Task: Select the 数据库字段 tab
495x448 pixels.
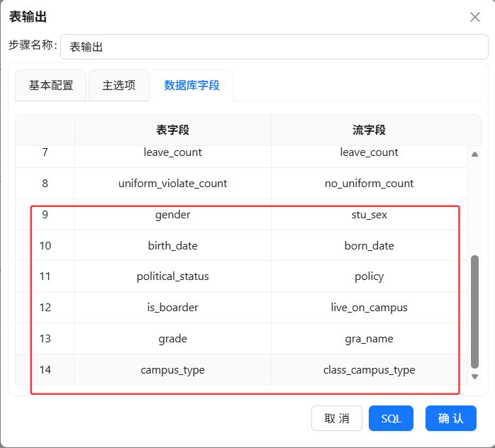Action: pyautogui.click(x=192, y=85)
